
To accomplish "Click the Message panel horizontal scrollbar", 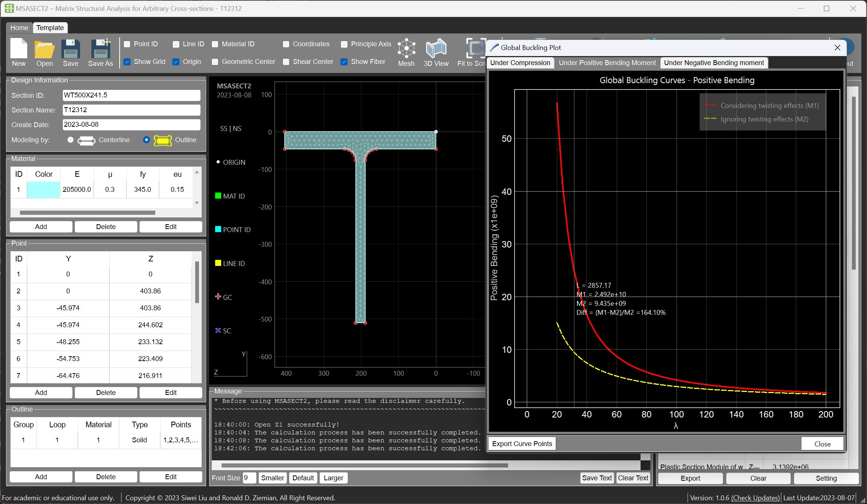I will point(364,465).
